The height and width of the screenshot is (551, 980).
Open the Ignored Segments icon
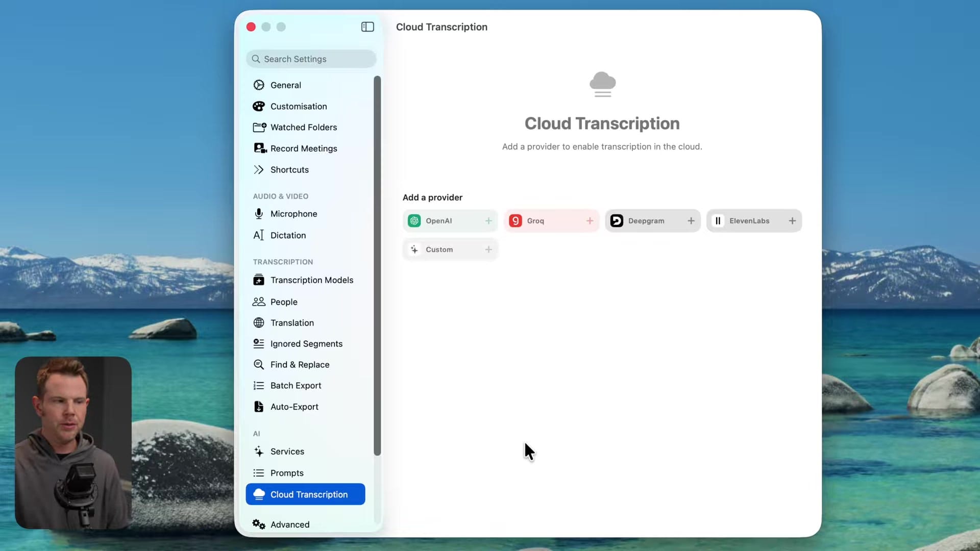pyautogui.click(x=259, y=344)
